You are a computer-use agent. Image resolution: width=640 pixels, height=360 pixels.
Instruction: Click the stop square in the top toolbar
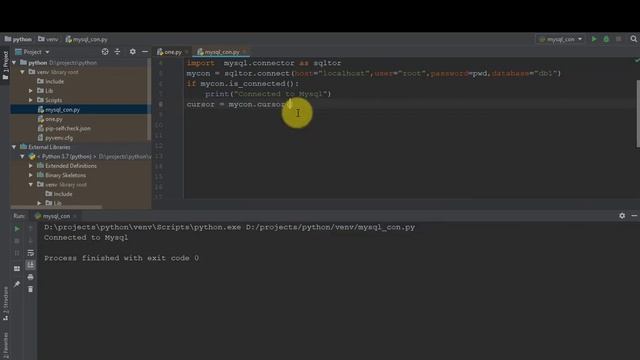[x=618, y=39]
